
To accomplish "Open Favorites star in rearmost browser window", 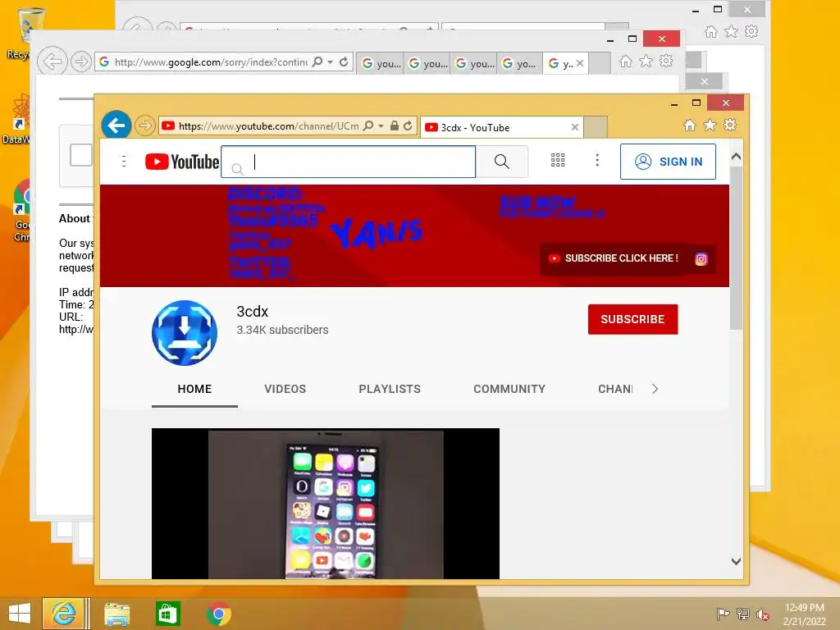I will pyautogui.click(x=731, y=32).
